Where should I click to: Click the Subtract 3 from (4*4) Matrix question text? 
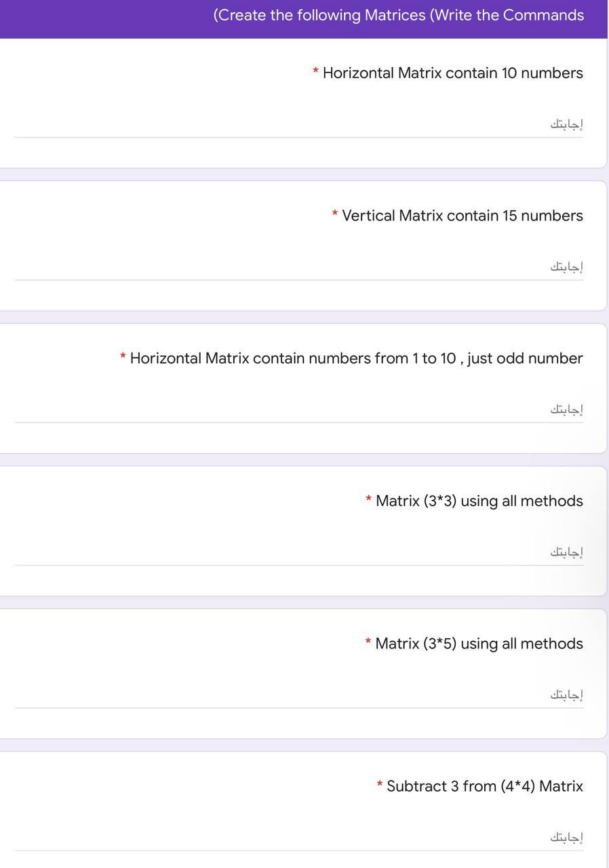pos(484,785)
